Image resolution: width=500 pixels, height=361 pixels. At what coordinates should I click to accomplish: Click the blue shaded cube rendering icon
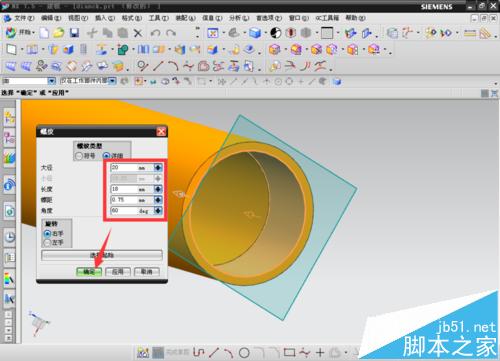click(x=255, y=33)
